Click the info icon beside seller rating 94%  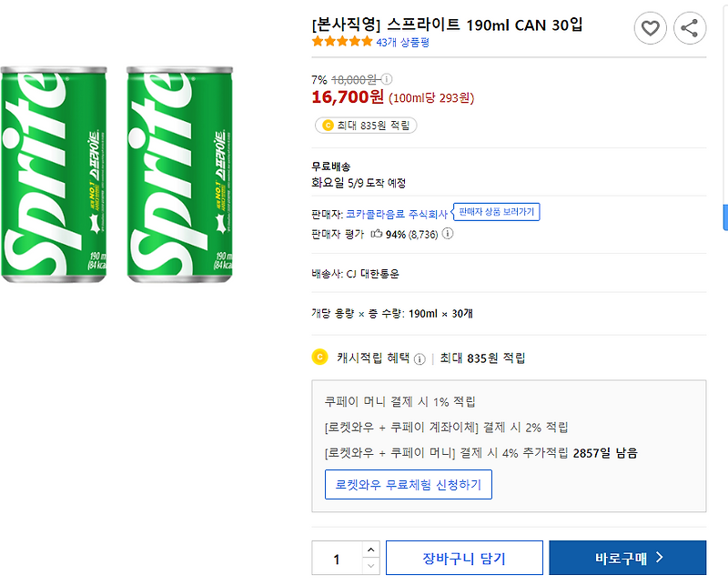[x=448, y=232]
